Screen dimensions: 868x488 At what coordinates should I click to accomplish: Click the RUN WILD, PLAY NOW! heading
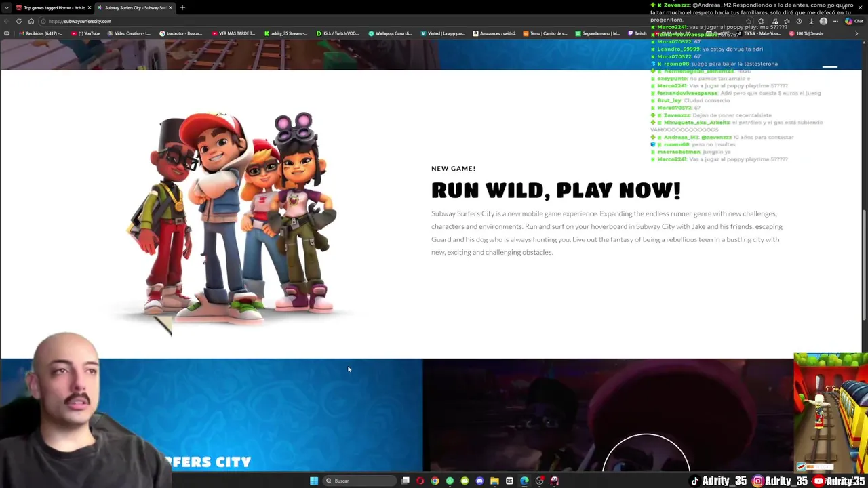(555, 190)
